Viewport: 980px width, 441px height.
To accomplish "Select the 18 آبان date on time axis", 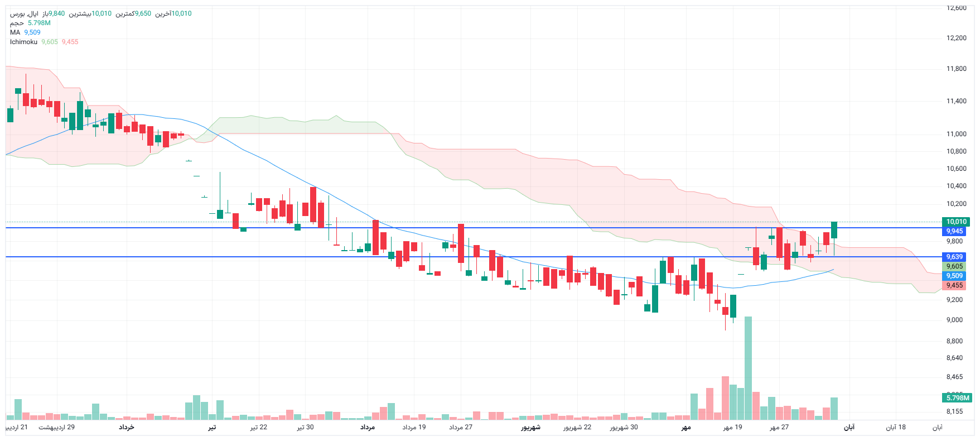I will click(896, 427).
